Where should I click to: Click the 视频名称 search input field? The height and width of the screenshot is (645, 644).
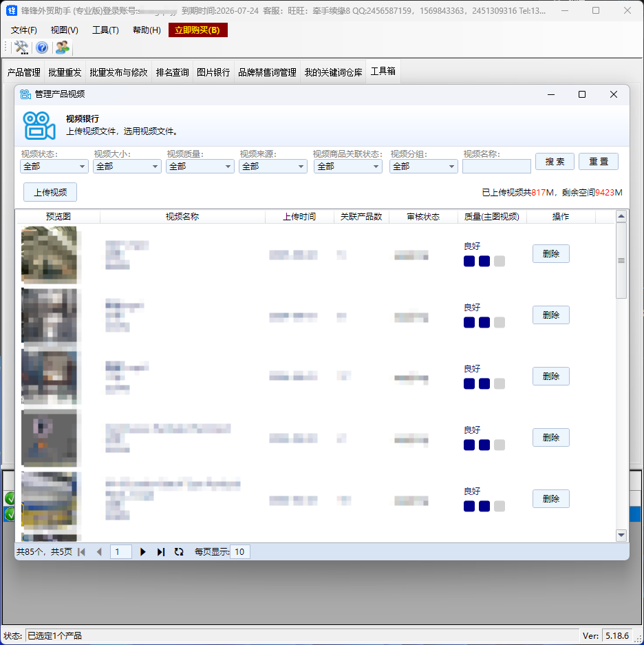[x=496, y=167]
